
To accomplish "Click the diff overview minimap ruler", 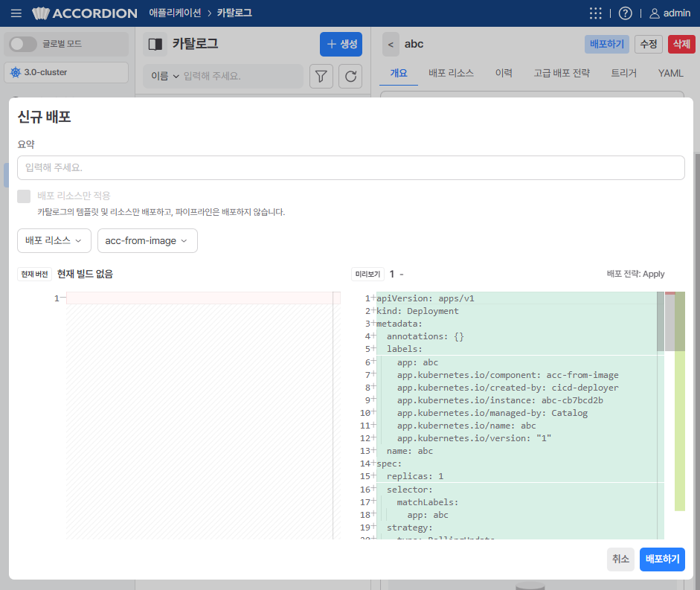I will 675,401.
